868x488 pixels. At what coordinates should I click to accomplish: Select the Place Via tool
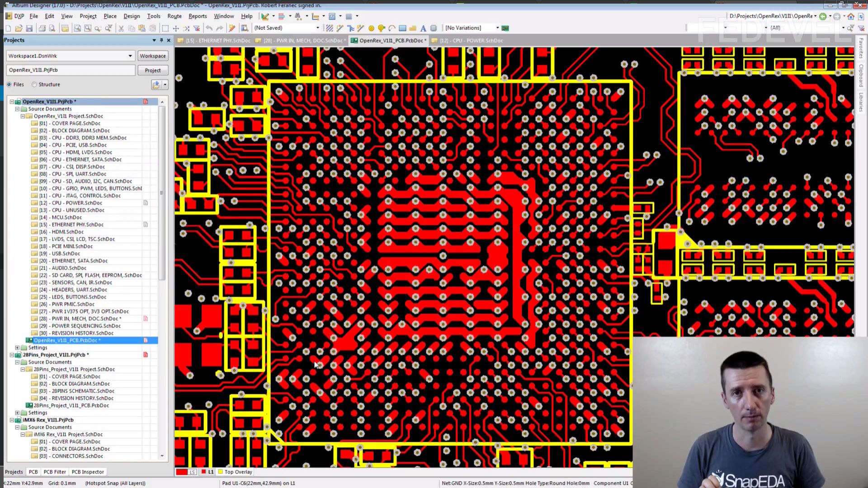click(382, 28)
